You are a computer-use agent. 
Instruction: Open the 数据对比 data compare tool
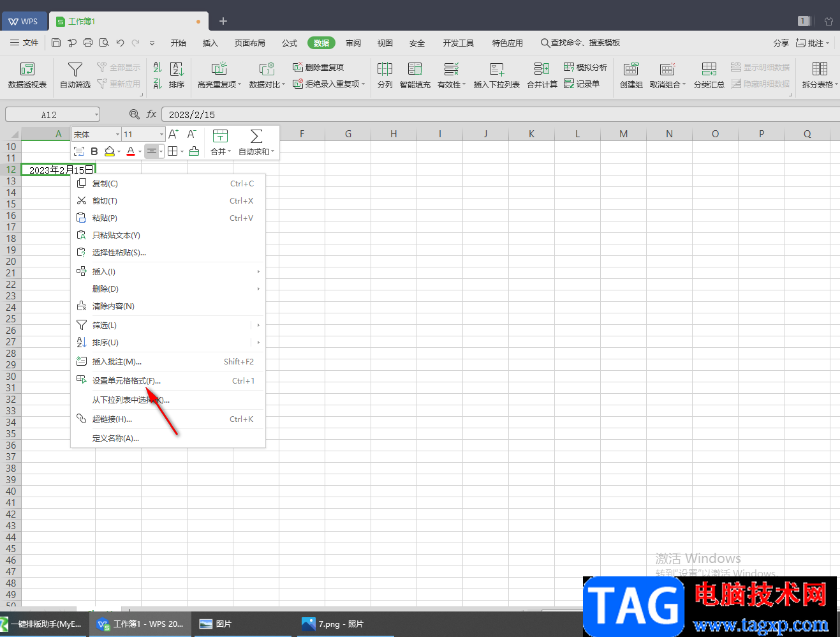[x=267, y=75]
